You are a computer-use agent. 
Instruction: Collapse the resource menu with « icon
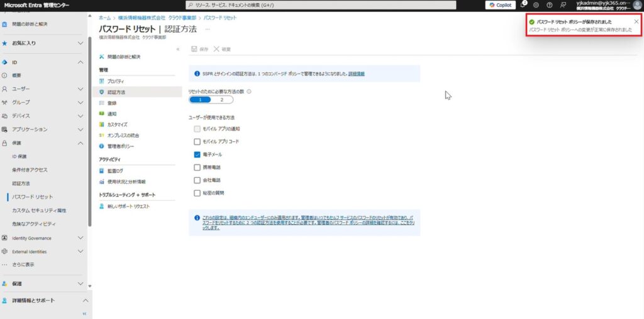tap(178, 49)
